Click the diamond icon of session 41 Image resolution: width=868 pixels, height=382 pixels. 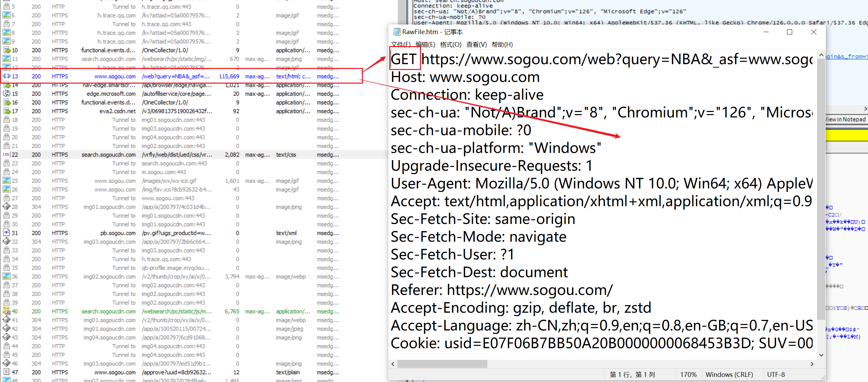pos(6,320)
